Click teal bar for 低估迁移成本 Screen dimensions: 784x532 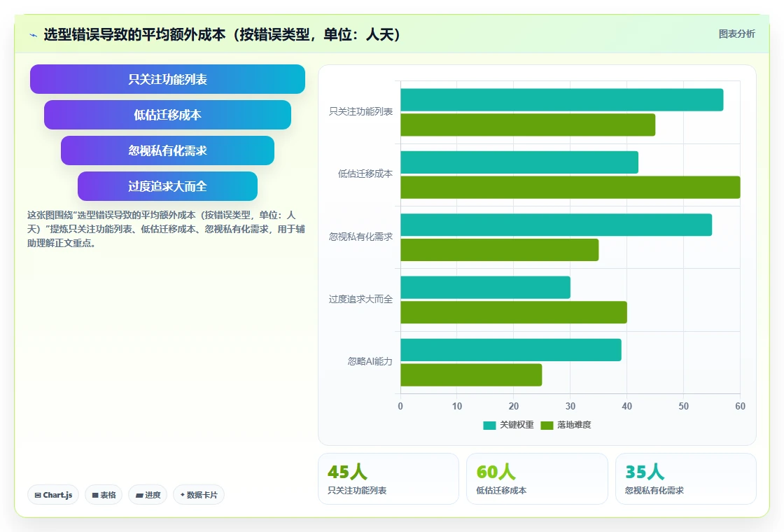519,162
